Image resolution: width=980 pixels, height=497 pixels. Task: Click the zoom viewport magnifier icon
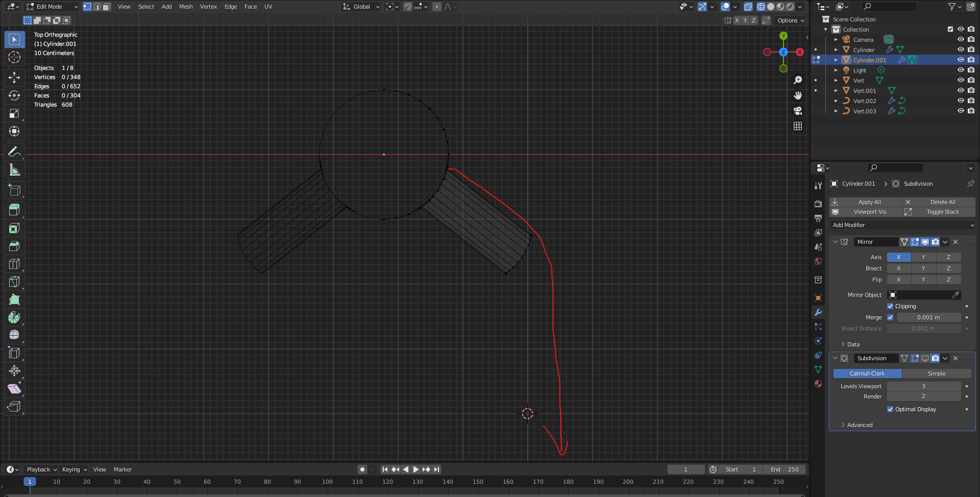click(x=798, y=80)
